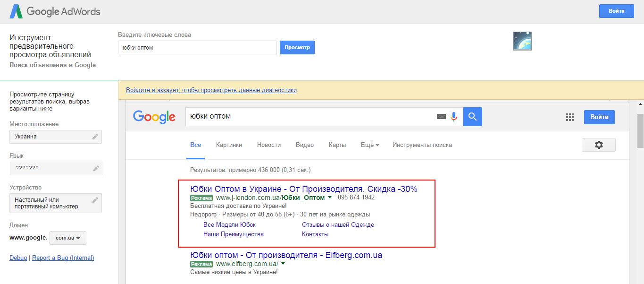Click the Реклама badge of Elfberg ad

(x=202, y=264)
